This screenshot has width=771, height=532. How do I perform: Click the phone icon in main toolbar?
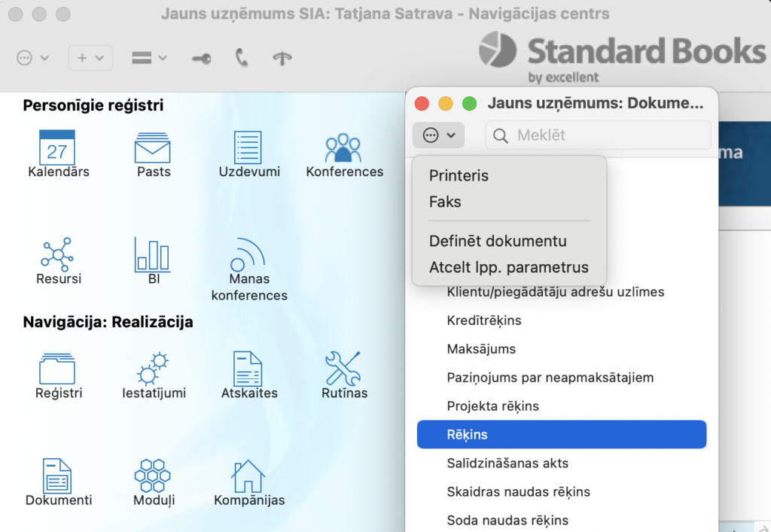[x=242, y=58]
